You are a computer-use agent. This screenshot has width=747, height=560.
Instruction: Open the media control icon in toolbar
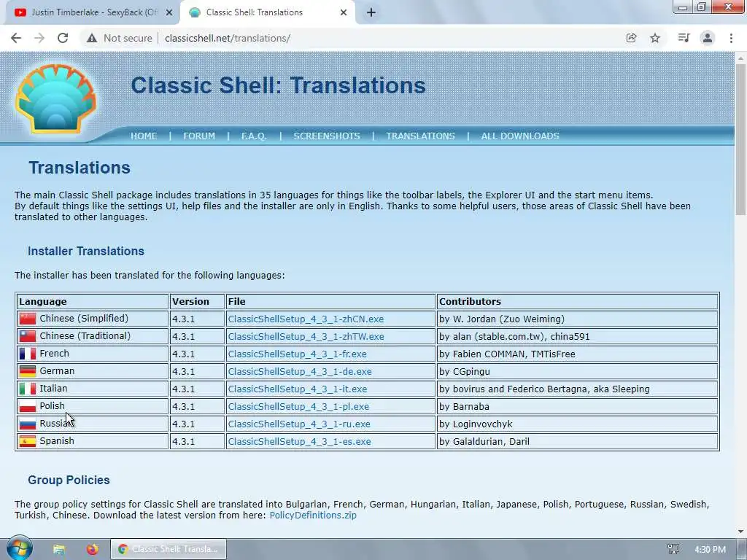pyautogui.click(x=684, y=38)
